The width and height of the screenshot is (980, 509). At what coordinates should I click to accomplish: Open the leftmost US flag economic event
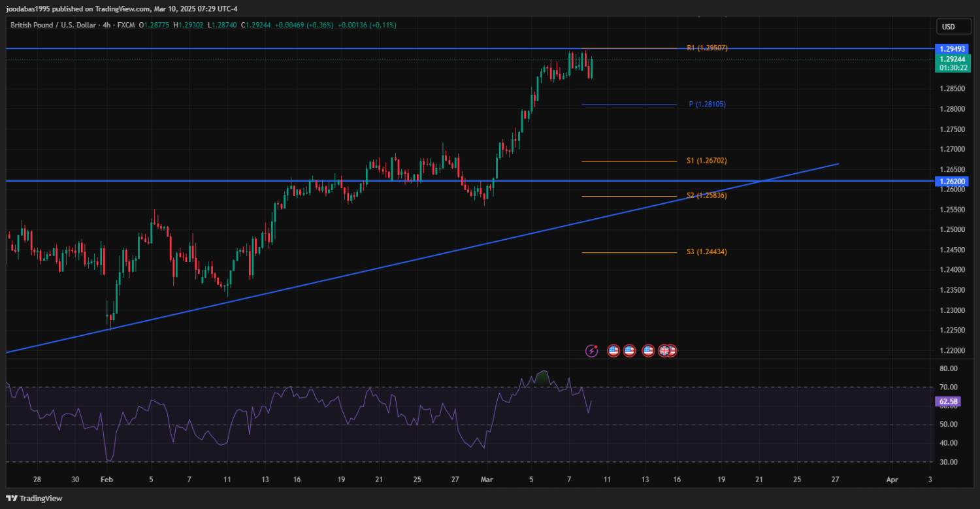tap(613, 351)
